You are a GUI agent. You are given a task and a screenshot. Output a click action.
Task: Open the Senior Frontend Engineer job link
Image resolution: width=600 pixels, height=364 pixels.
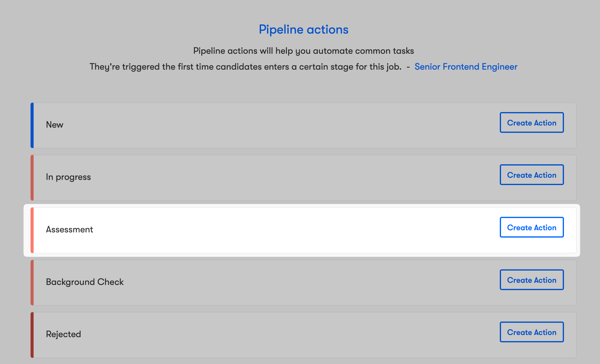(466, 67)
